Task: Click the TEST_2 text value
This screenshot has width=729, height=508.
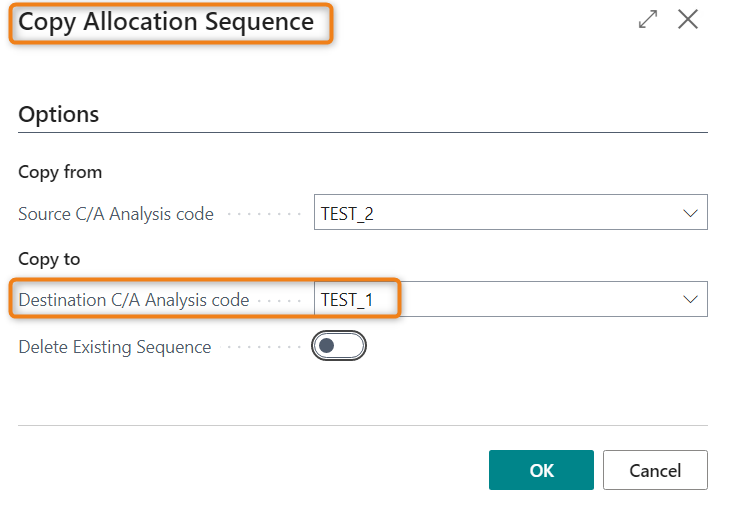Action: [347, 214]
